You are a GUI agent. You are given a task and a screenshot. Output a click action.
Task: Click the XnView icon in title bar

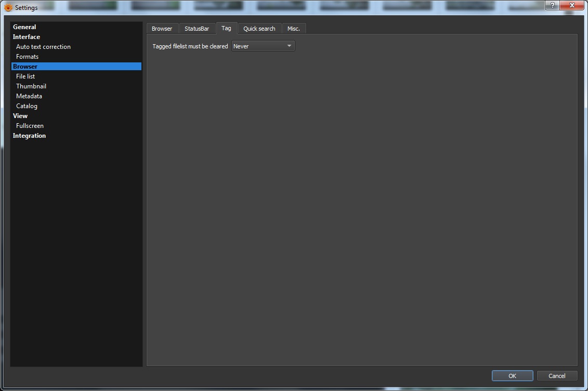(x=8, y=7)
